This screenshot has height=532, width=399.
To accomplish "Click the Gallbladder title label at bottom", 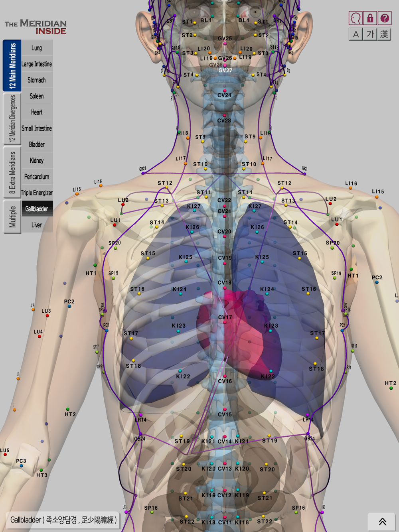I will [x=63, y=520].
